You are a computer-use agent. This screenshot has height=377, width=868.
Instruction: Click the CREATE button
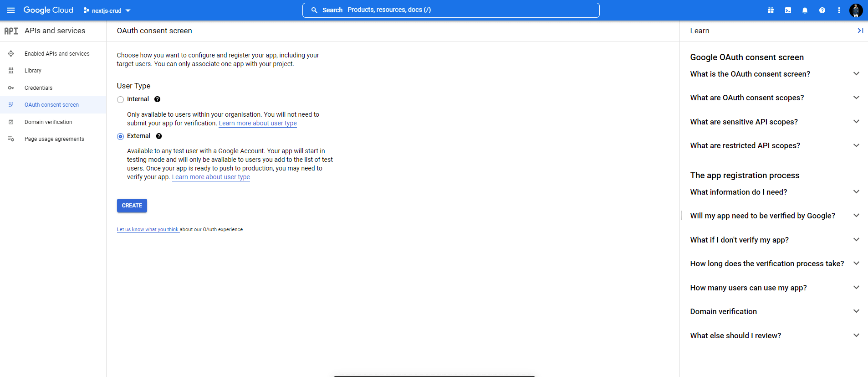(x=132, y=206)
